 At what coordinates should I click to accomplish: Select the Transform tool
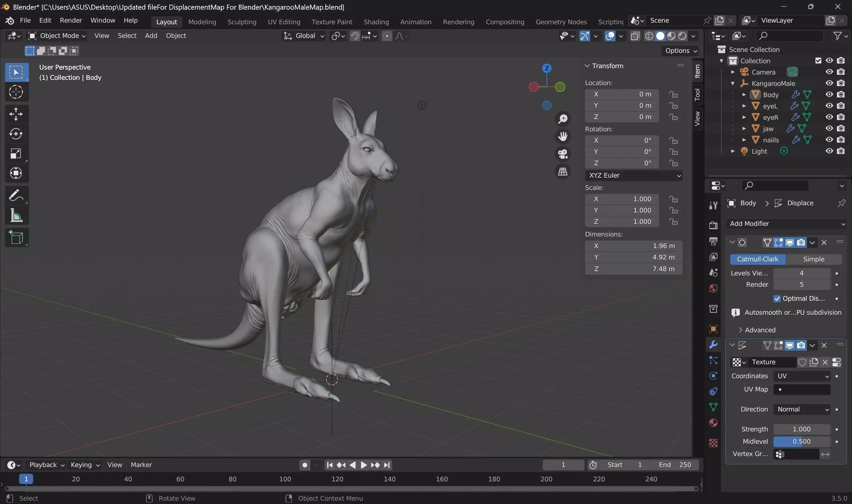tap(16, 173)
